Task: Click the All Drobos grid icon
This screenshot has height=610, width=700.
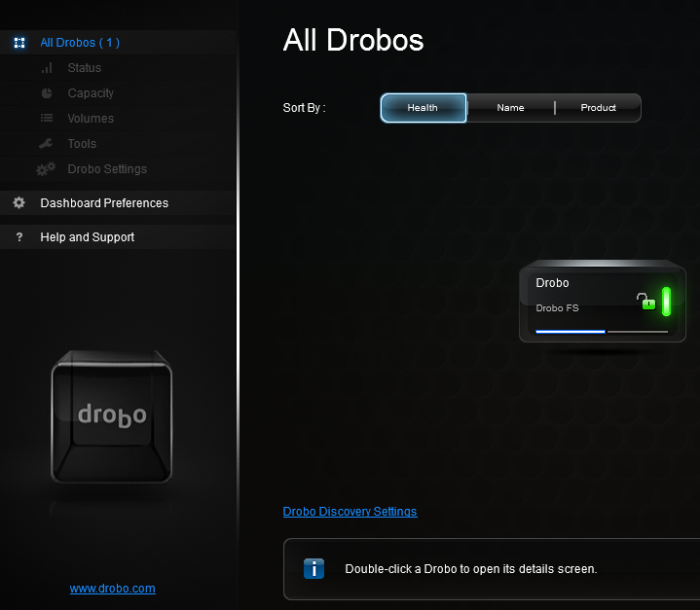Action: click(19, 43)
